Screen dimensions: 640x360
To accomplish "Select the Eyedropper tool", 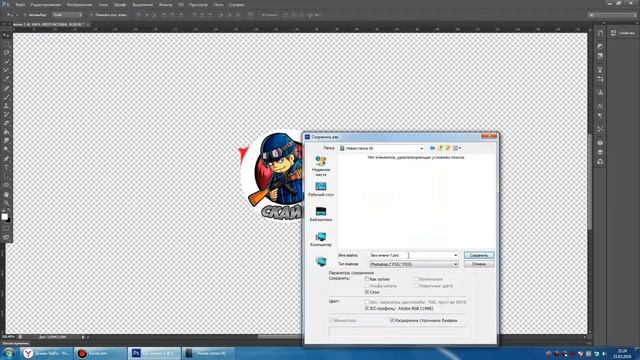I will click(6, 79).
